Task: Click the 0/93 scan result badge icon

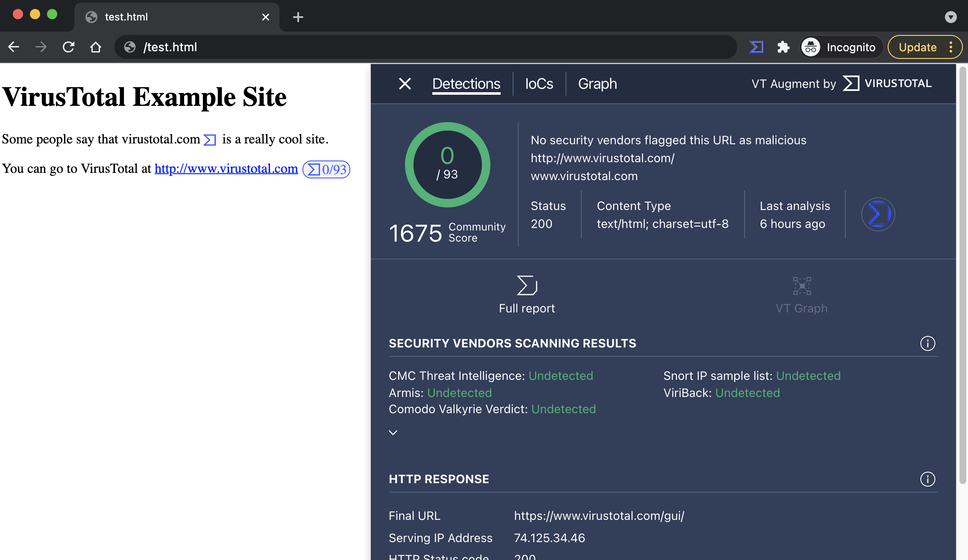Action: point(326,169)
